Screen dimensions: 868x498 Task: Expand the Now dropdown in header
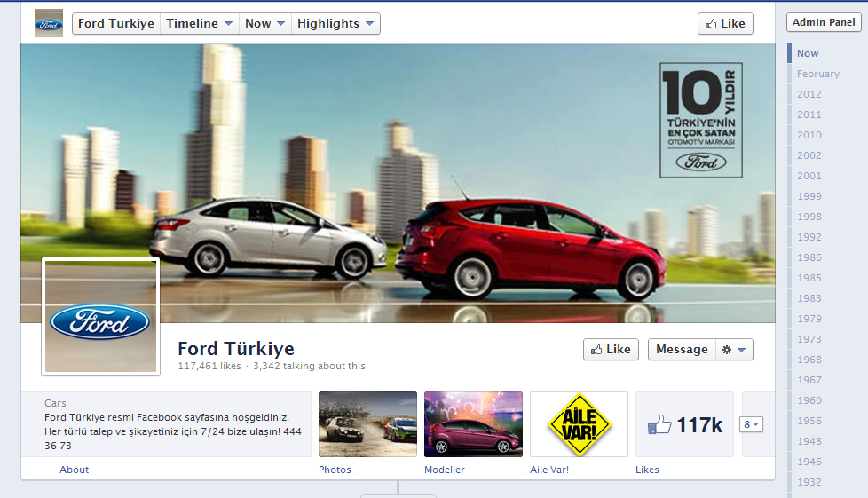[265, 24]
